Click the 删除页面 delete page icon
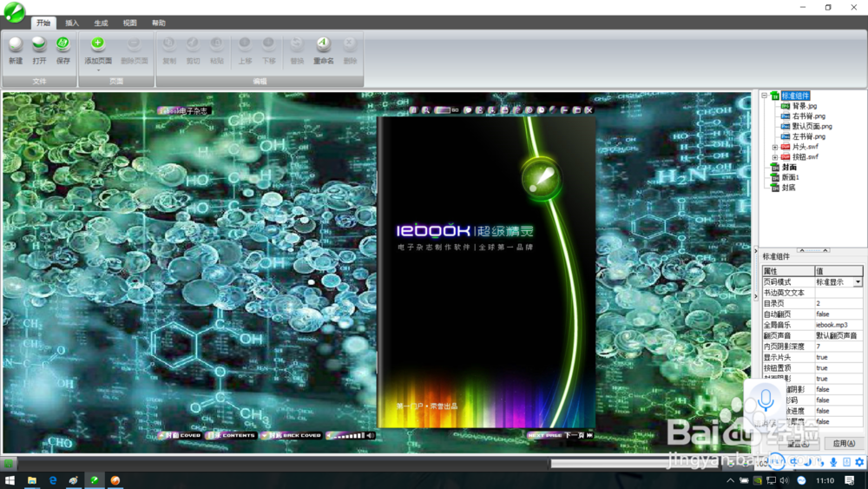 [134, 43]
